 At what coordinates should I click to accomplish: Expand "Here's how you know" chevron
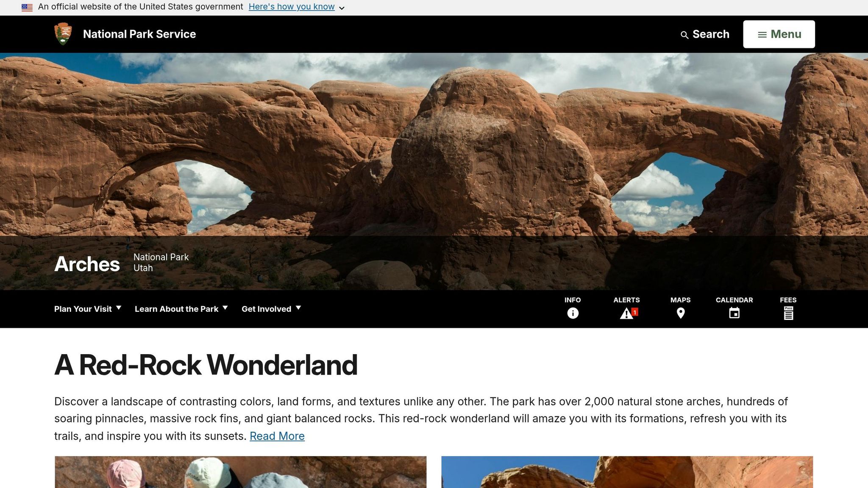pos(342,8)
